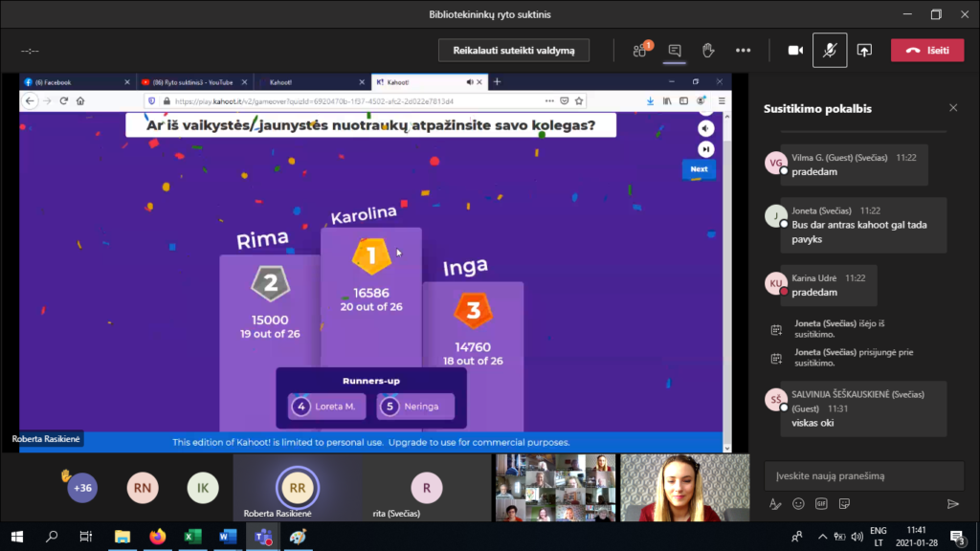
Task: Click Reikalauti suteikti valdymą button
Action: pyautogui.click(x=514, y=51)
